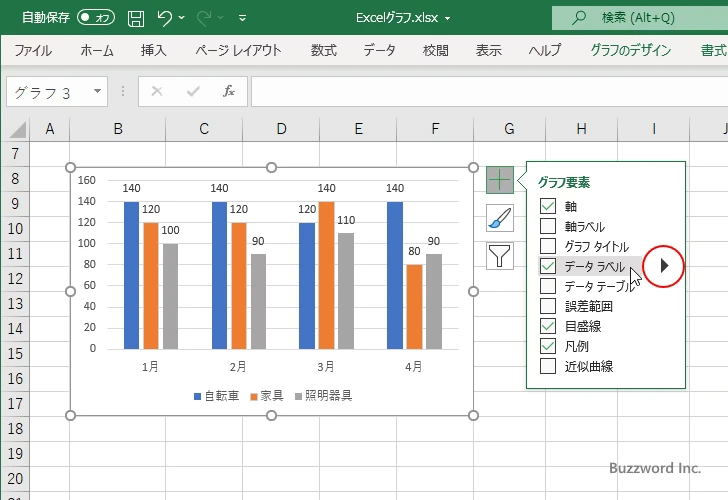Click the Name Box showing グラフ 3
The image size is (728, 500).
(x=49, y=92)
